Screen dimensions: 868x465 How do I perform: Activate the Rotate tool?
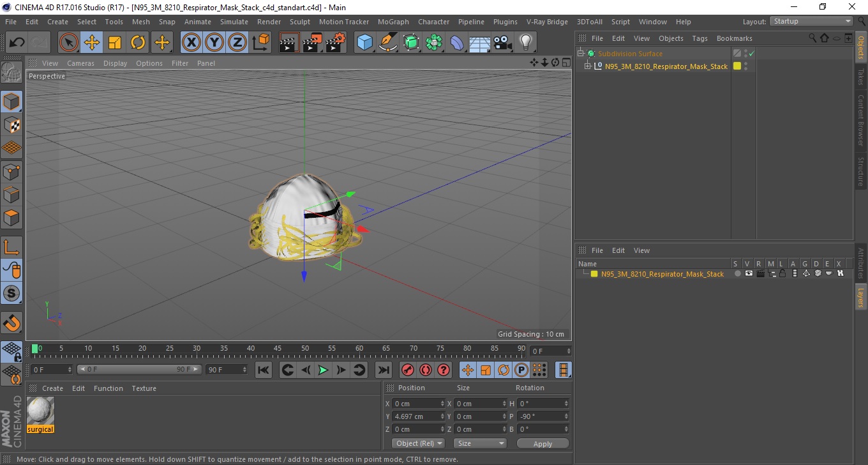pos(138,43)
